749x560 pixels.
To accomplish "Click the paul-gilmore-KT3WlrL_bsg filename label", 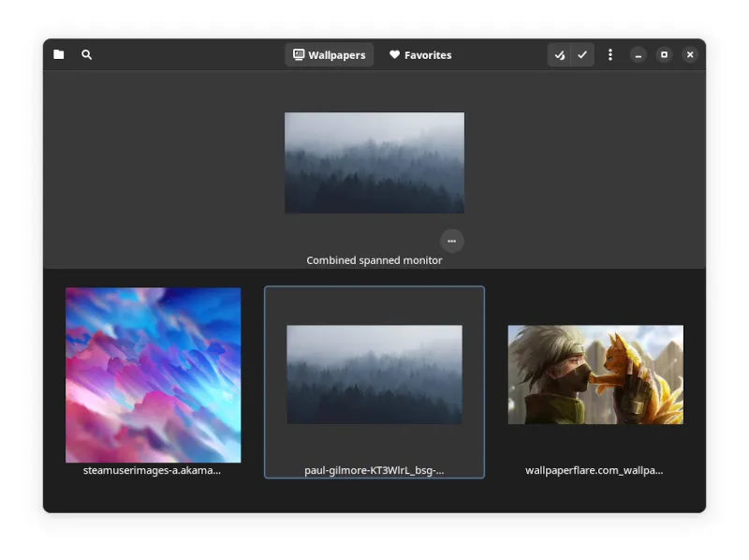I will (374, 470).
